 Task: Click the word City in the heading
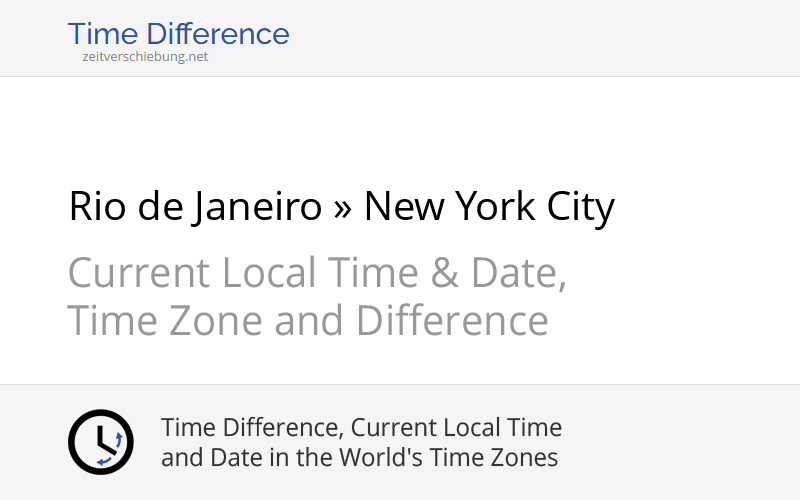coord(581,206)
